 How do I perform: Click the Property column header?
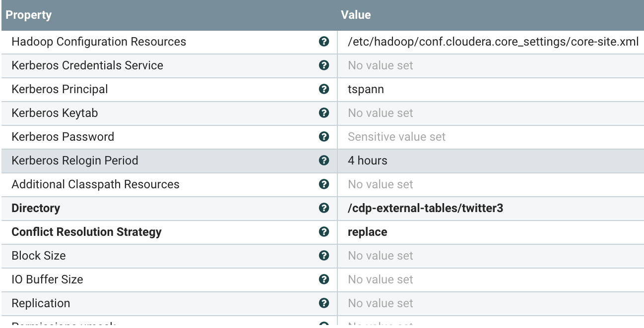pos(29,15)
